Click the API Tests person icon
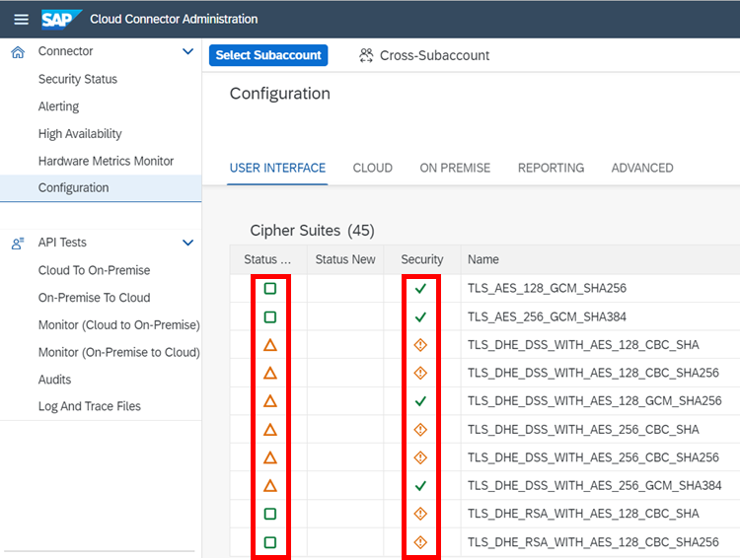The image size is (740, 560). pos(18,244)
